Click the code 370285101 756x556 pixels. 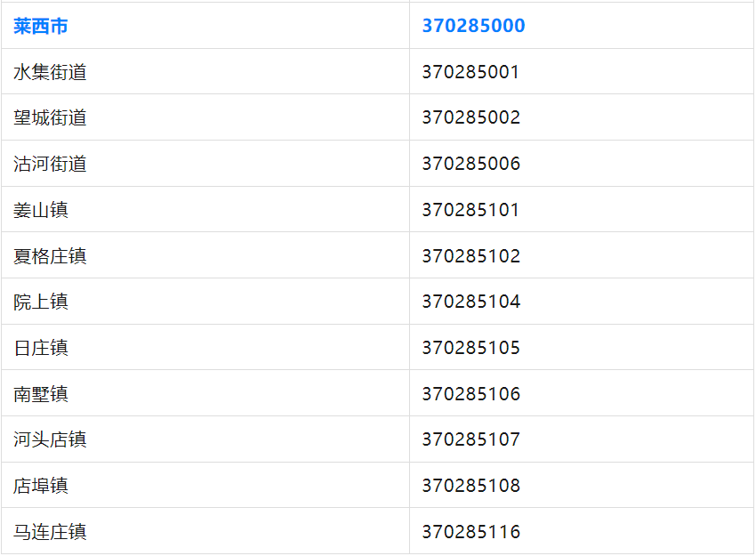(470, 211)
